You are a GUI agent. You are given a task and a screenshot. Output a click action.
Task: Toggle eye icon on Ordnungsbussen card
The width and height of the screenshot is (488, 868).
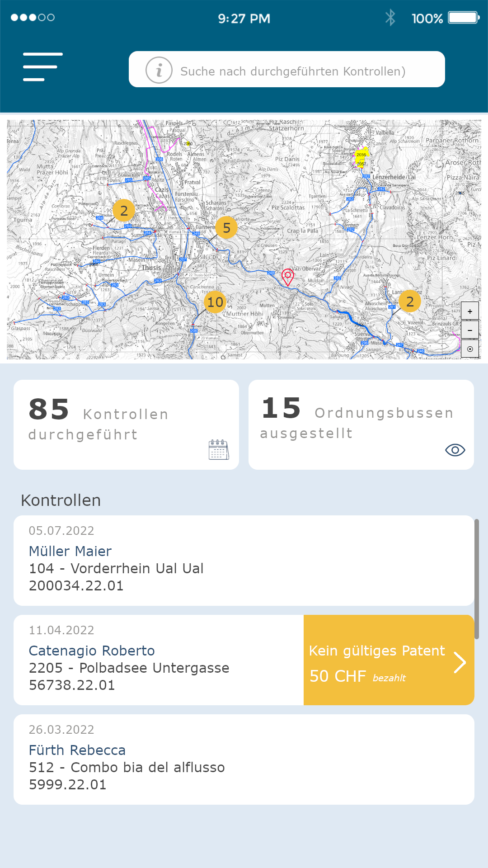[455, 450]
